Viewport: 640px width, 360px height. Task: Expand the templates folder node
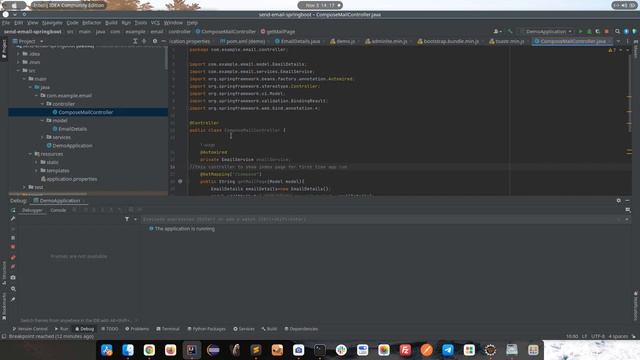point(36,171)
